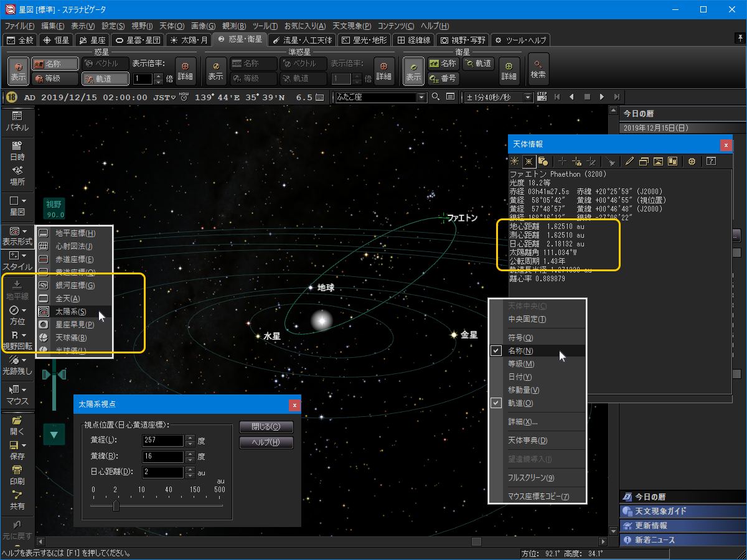Viewport: 747px width, 560px height.
Task: Toggle 衛星 表示 display button
Action: [413, 71]
